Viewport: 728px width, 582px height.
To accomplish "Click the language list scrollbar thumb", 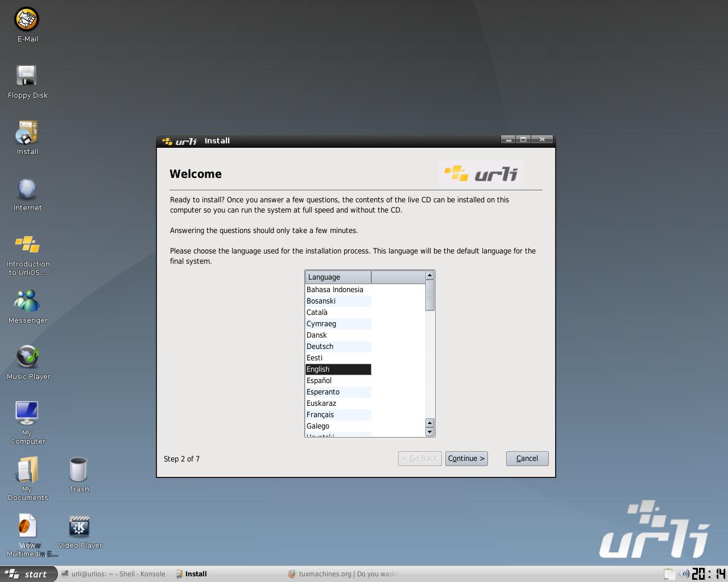I will (430, 296).
